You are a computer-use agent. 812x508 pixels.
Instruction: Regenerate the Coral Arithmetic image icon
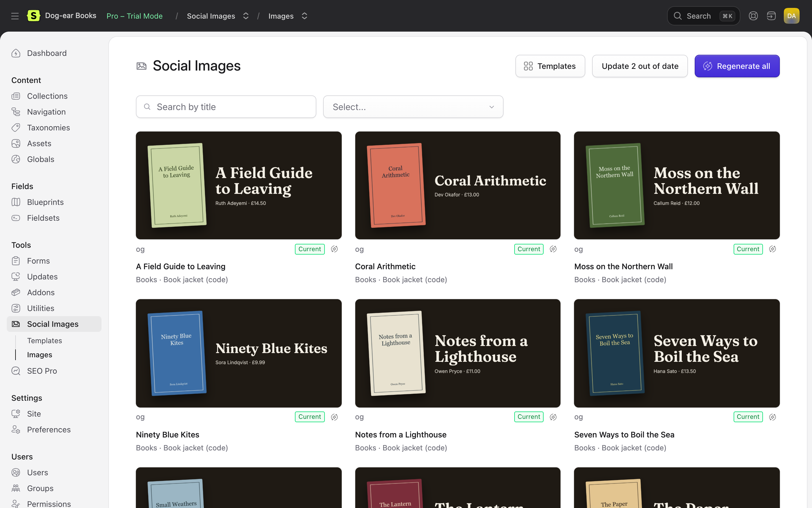[x=553, y=249]
